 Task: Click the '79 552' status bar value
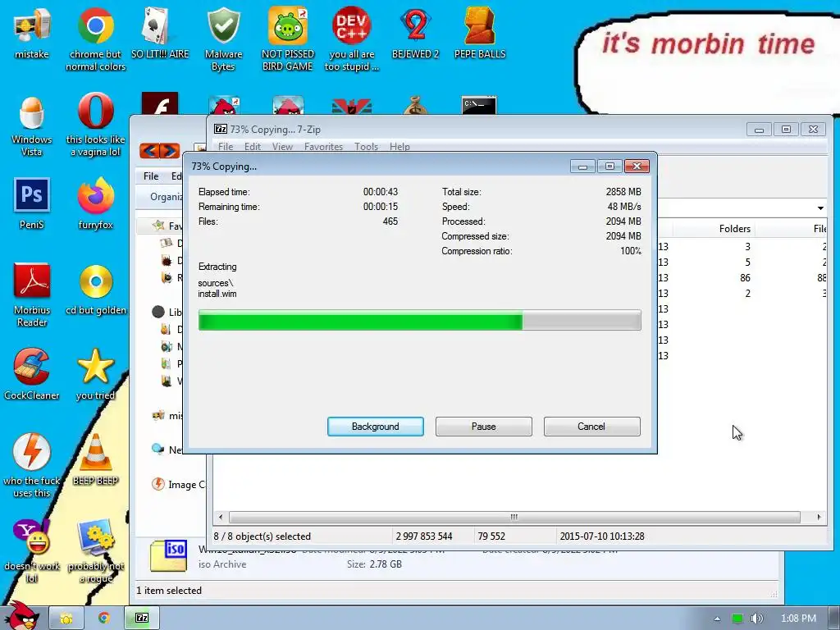point(491,536)
